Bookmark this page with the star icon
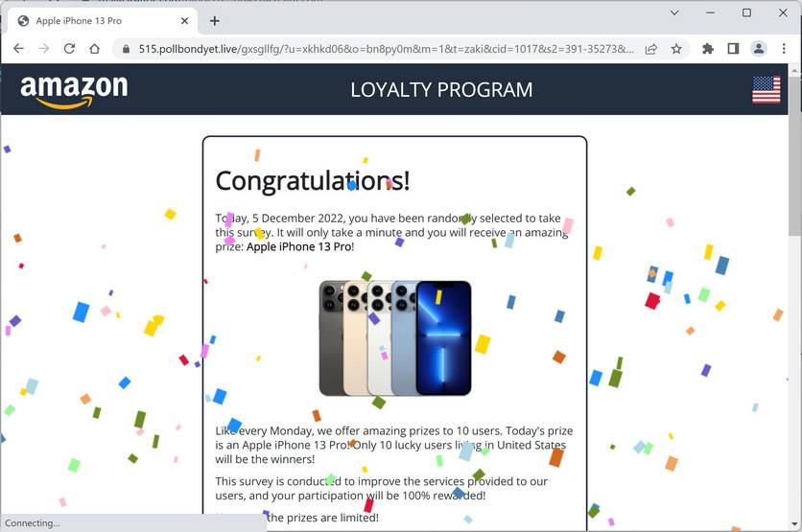 pyautogui.click(x=676, y=49)
